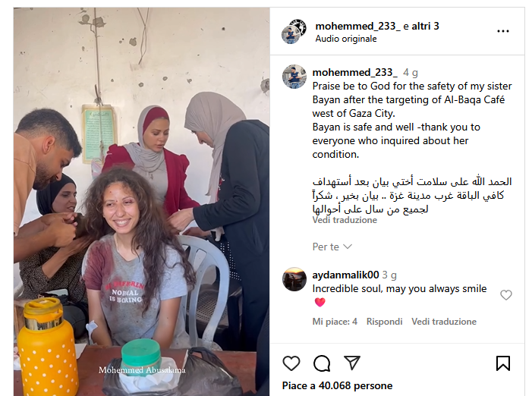Click the caption avatar of mohemmed_233_
The width and height of the screenshot is (532, 396).
tap(294, 77)
